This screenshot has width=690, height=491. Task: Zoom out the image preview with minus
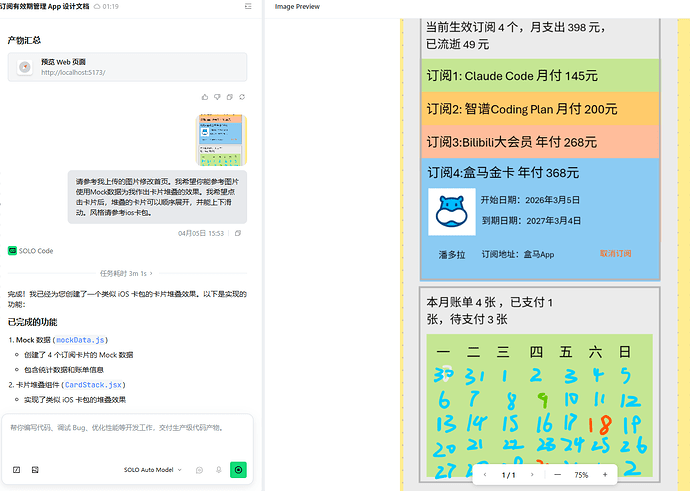point(558,475)
